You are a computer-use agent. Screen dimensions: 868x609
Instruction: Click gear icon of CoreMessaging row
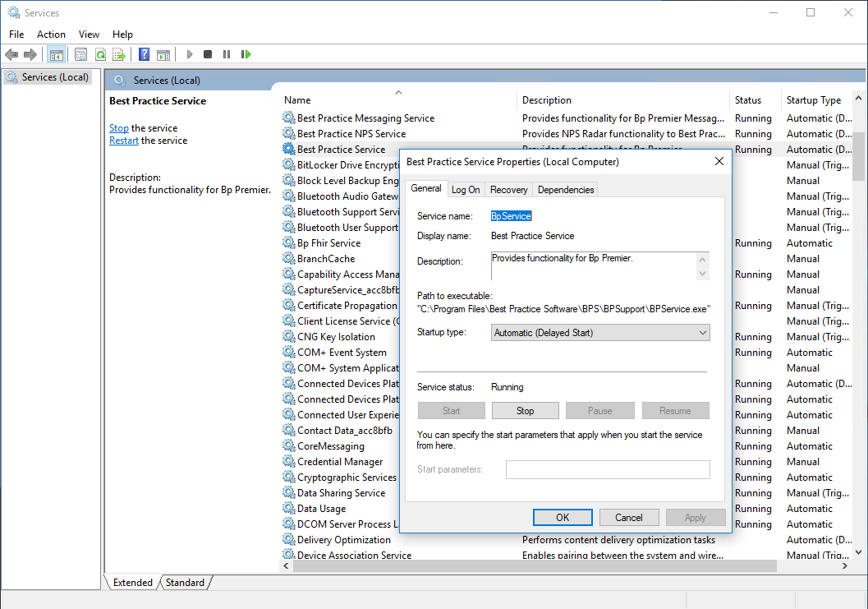tap(288, 445)
